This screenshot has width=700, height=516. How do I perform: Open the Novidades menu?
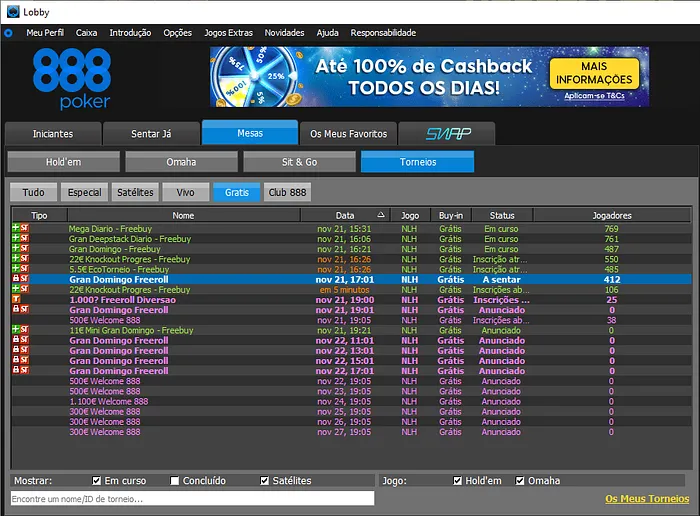point(284,33)
